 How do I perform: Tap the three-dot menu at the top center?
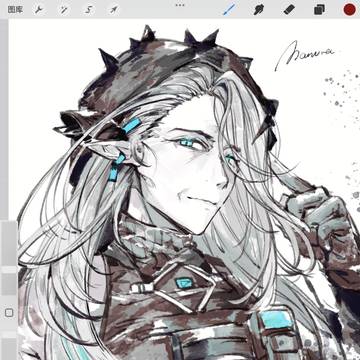click(180, 5)
